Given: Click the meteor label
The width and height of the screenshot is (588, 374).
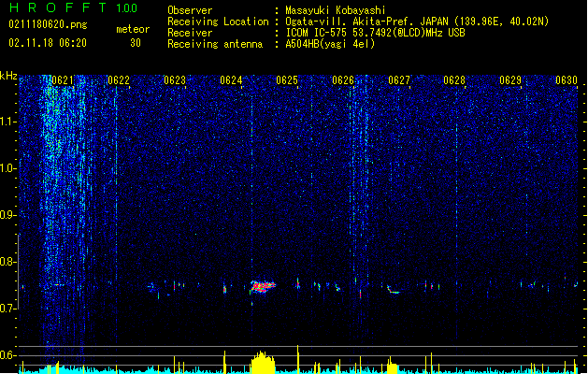Looking at the screenshot, I should point(133,29).
